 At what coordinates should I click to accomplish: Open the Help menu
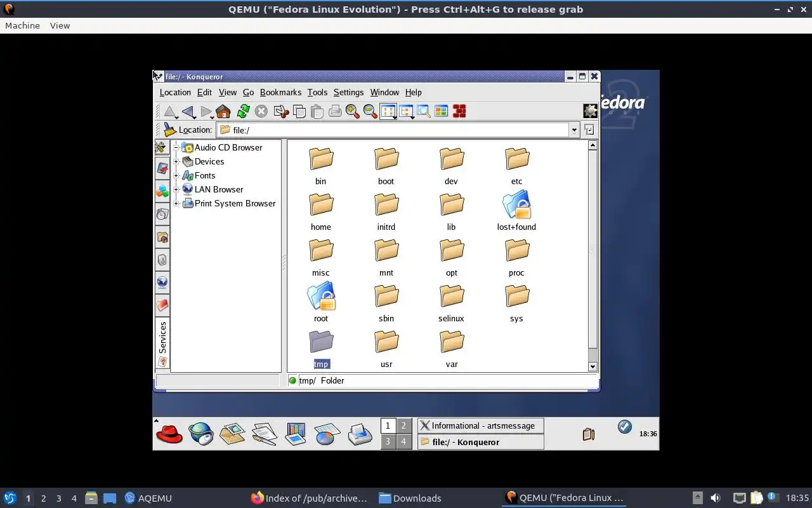tap(413, 92)
